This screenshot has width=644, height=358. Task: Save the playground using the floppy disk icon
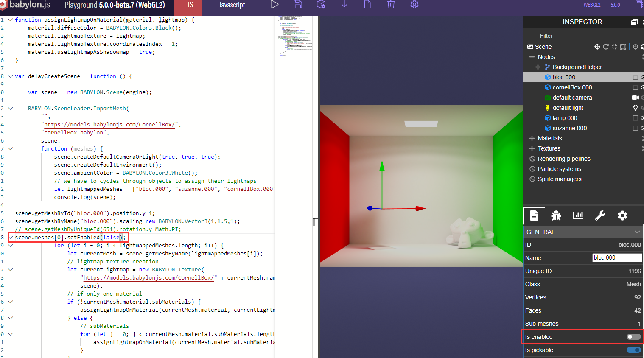point(297,4)
